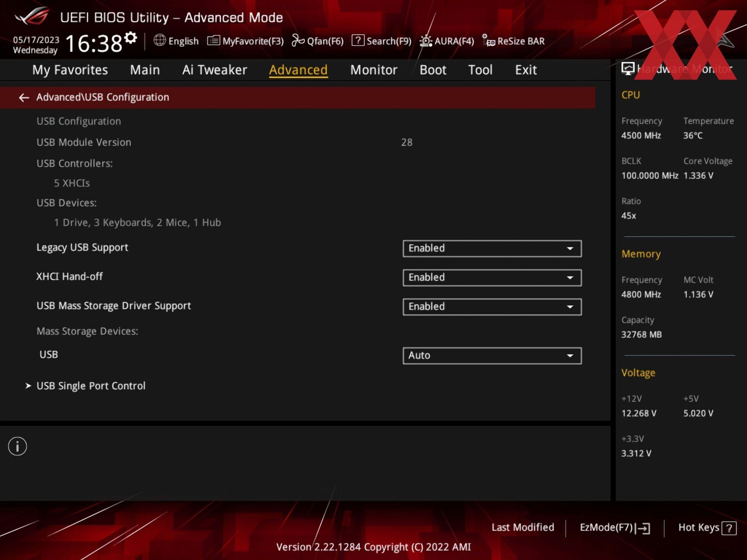Open the Monitor tab
This screenshot has width=747, height=560.
tap(373, 70)
